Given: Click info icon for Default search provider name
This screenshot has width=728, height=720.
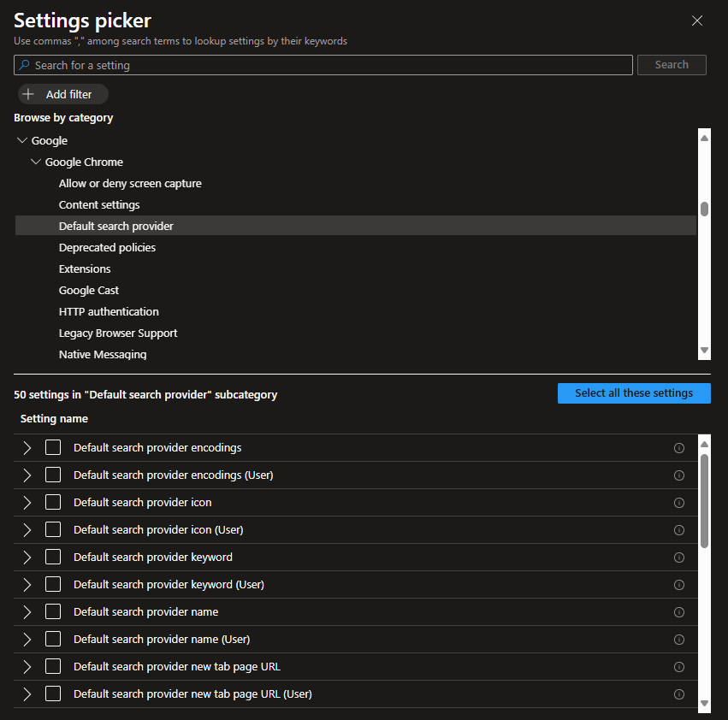Looking at the screenshot, I should tap(678, 612).
